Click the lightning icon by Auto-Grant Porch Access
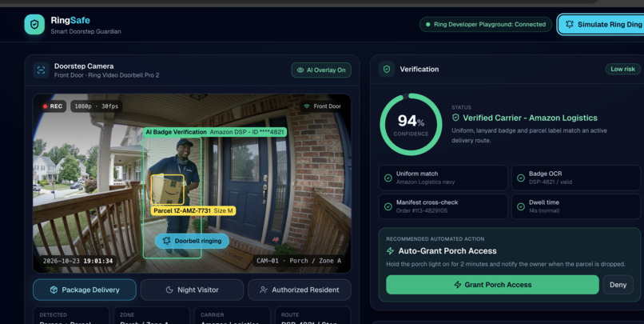Image resolution: width=644 pixels, height=324 pixels. [390, 251]
